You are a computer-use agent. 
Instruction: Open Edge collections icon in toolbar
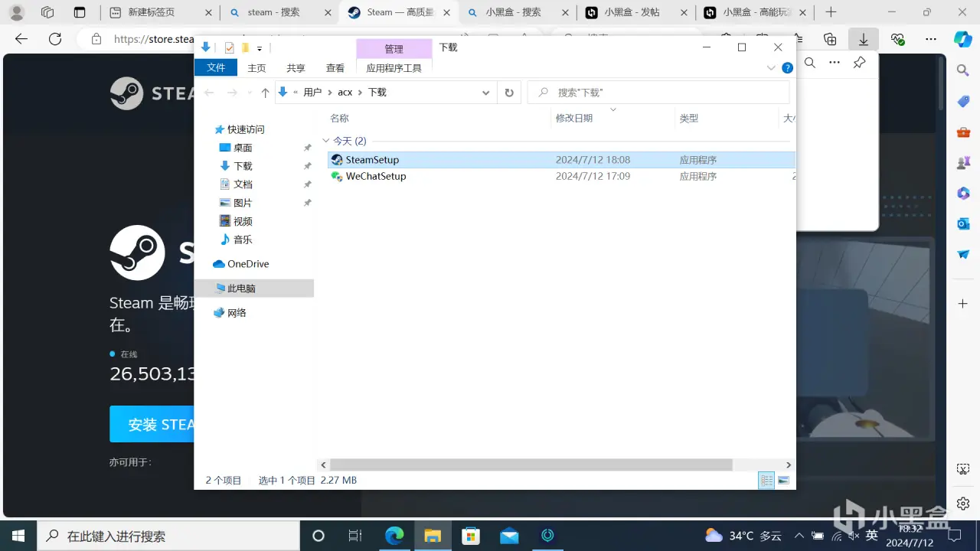(x=830, y=39)
